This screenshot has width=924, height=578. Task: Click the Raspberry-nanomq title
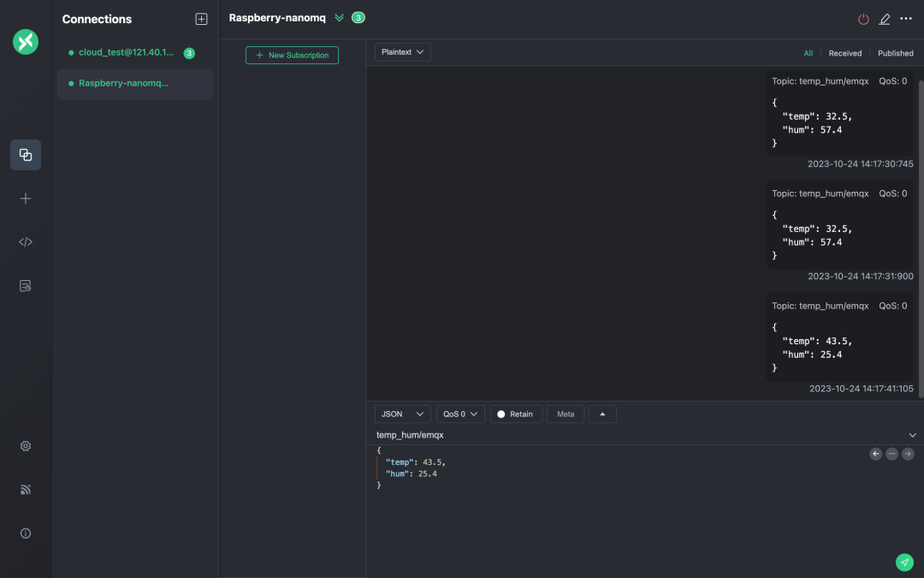(277, 18)
